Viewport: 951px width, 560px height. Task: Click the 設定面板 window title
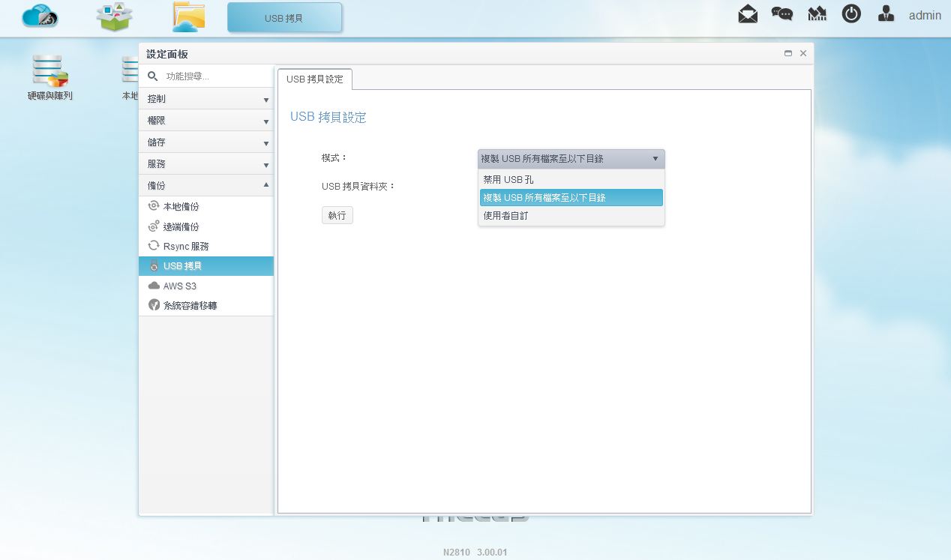(x=167, y=54)
